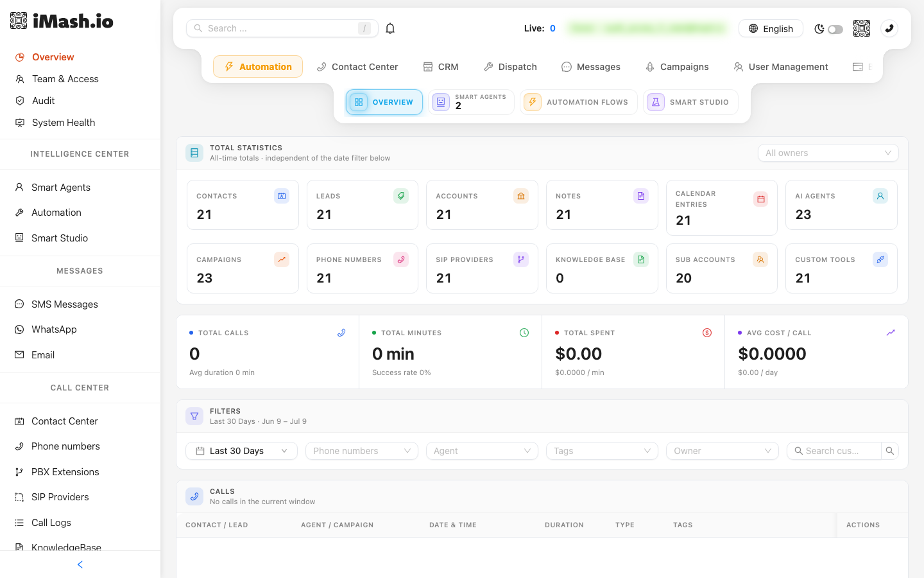Go to Automation in sidebar
Screen dimensions: 924x578
click(56, 212)
